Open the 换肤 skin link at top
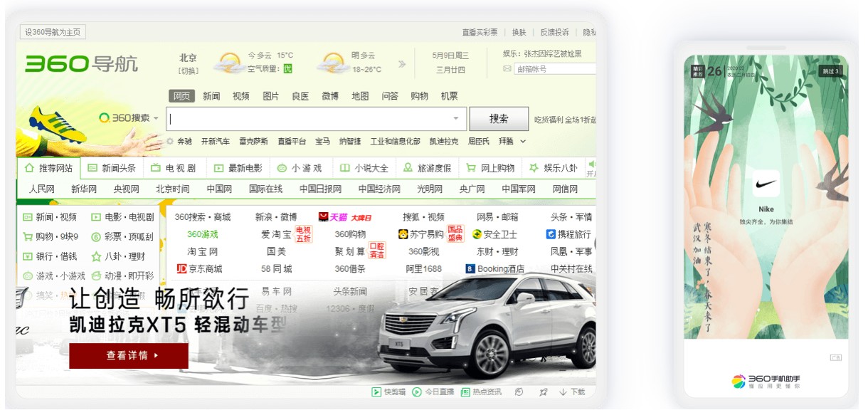868x420 pixels. click(519, 32)
